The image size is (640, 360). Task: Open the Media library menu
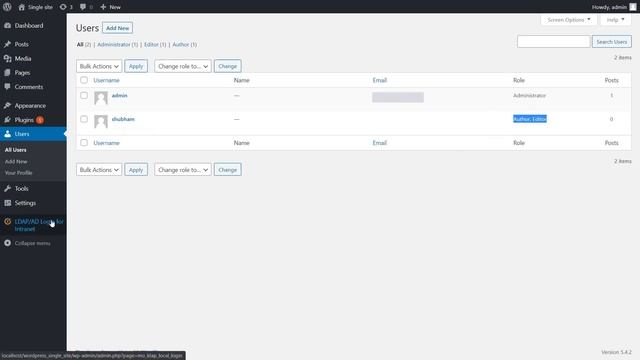tap(23, 58)
